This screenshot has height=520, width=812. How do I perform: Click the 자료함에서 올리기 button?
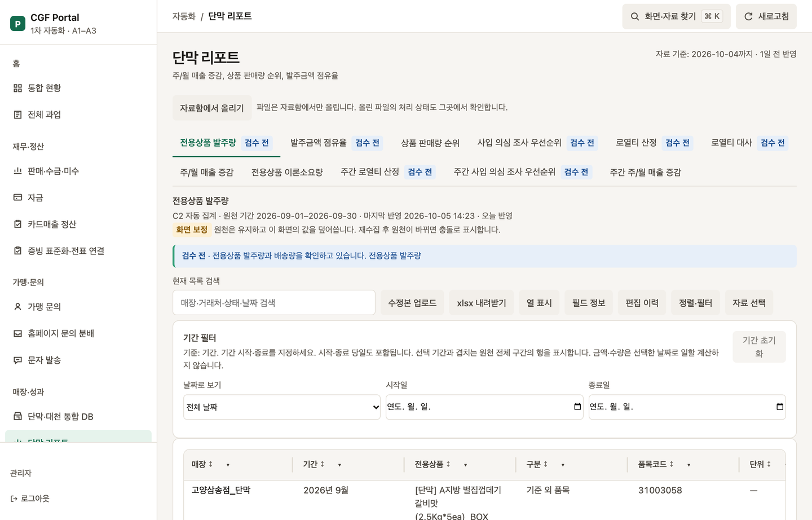point(212,108)
